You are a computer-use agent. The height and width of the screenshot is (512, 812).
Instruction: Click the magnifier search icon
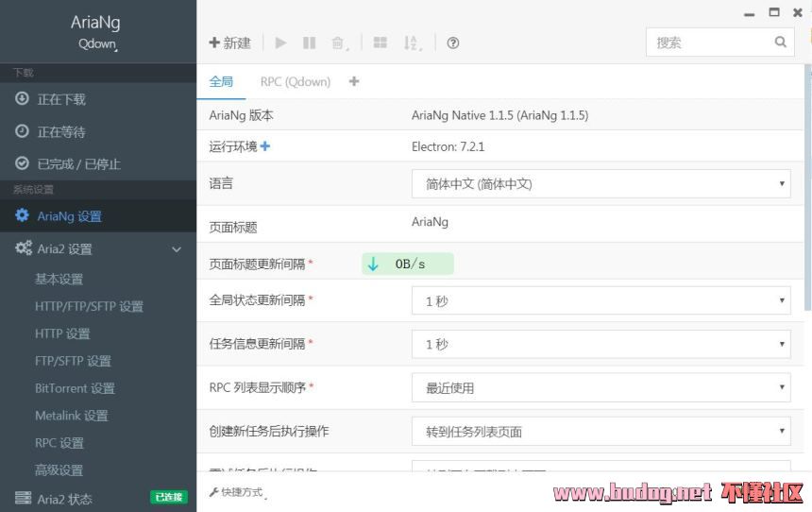click(781, 42)
